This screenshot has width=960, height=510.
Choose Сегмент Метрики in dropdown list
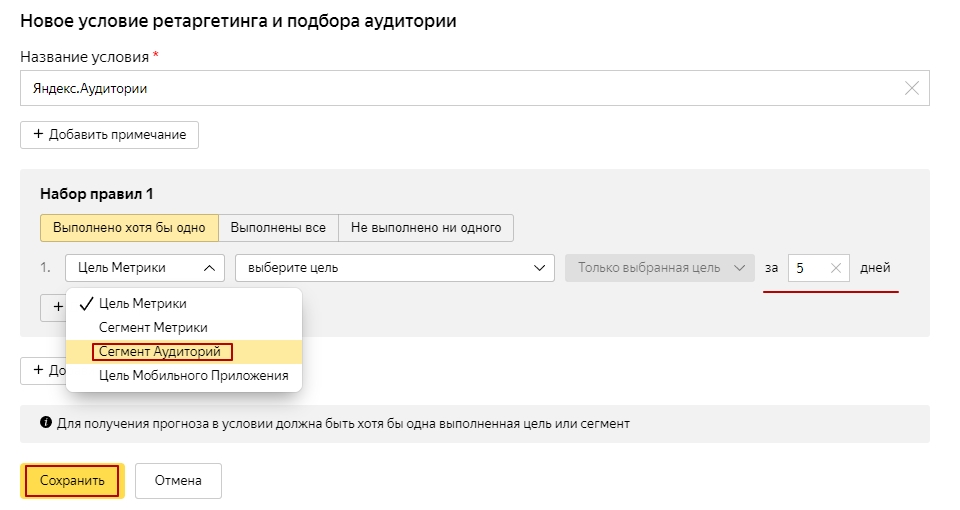coord(184,328)
